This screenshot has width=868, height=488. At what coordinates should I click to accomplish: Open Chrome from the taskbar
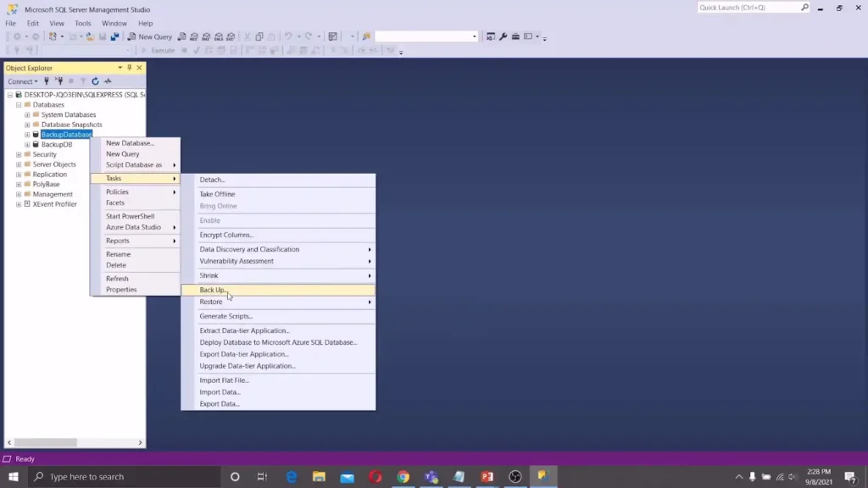403,476
